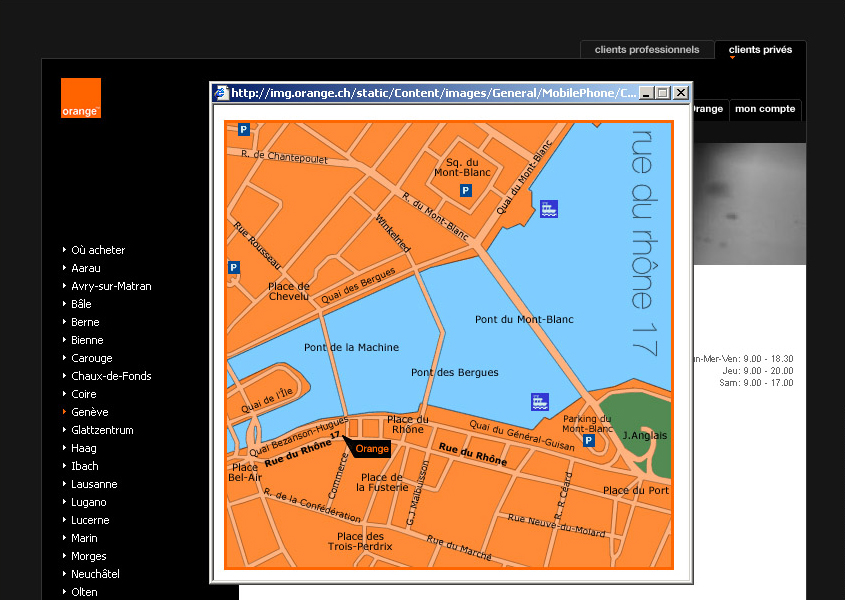Click the ferry icon near Quai du Mont-Blanc
The width and height of the screenshot is (845, 600).
point(549,209)
